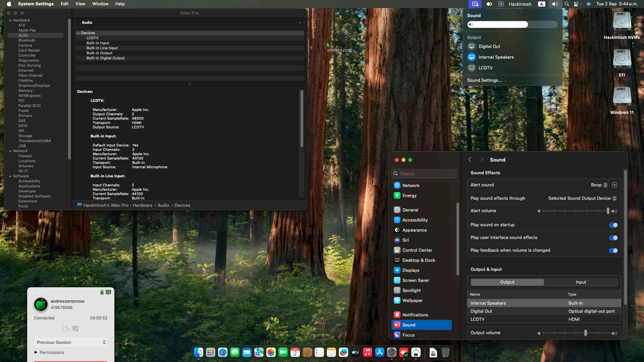This screenshot has width=644, height=362.
Task: Select the Wallpaper icon in sidebar
Action: point(397,301)
